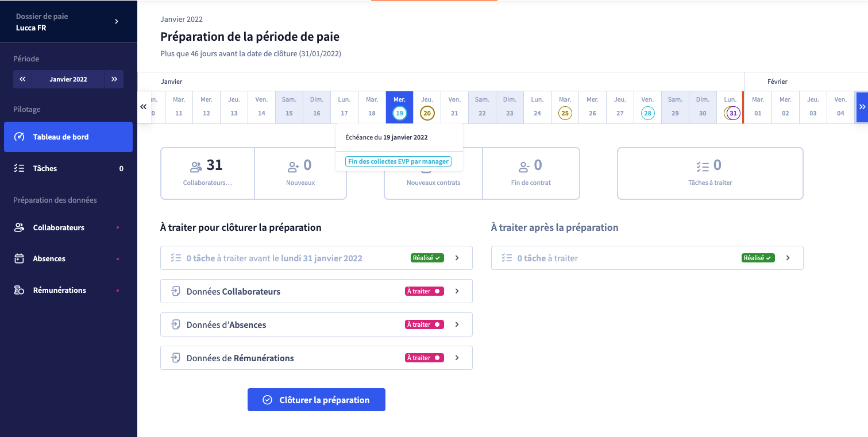Collapse the calendar with the left double-chevron
This screenshot has height=437, width=868.
tap(144, 107)
